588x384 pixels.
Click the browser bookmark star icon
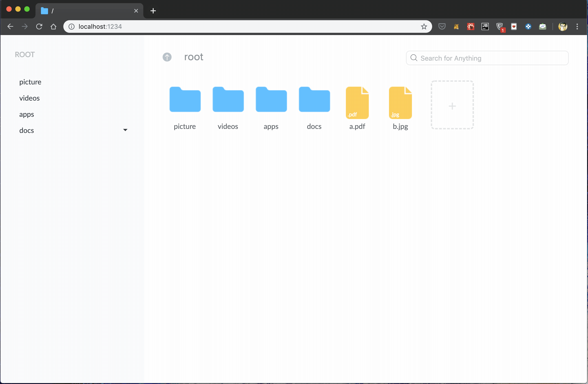(424, 26)
